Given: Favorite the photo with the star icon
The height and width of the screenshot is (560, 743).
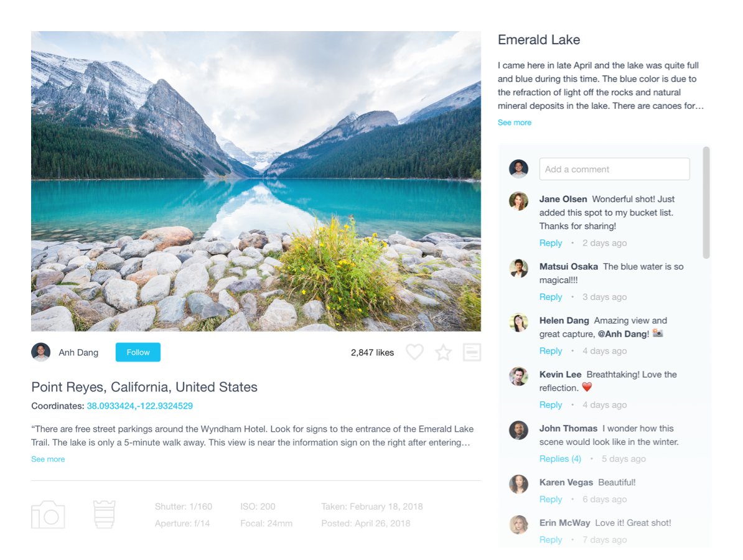Looking at the screenshot, I should 444,352.
